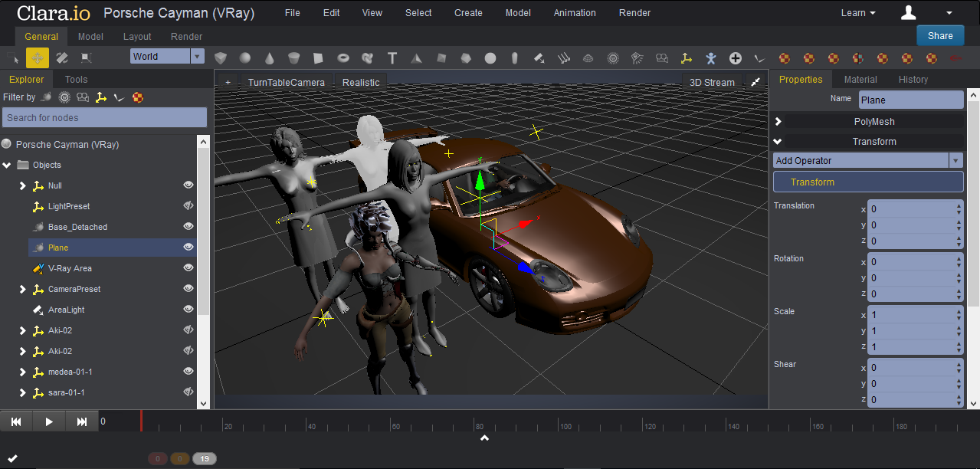Add a directional light with parallel arrows icon
This screenshot has width=980, height=469.
pyautogui.click(x=564, y=57)
